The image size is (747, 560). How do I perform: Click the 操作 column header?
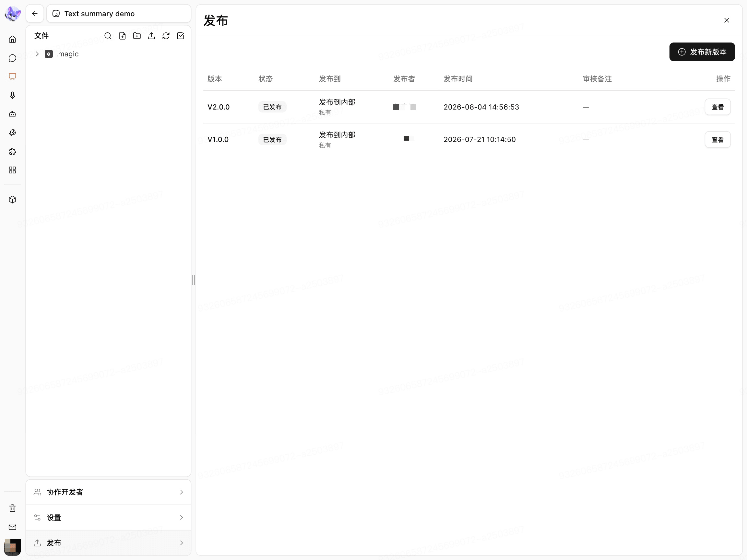723,79
